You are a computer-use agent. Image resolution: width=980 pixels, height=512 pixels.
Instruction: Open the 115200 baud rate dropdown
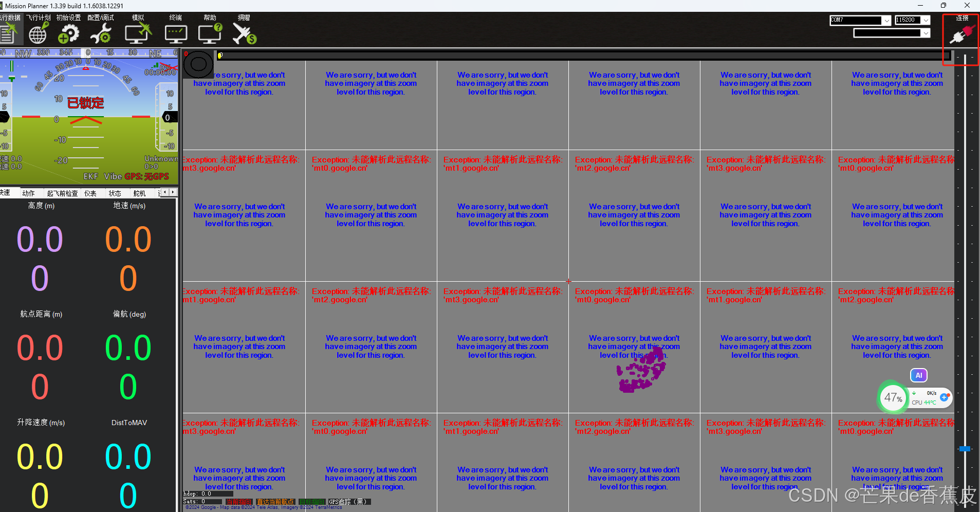click(x=926, y=20)
